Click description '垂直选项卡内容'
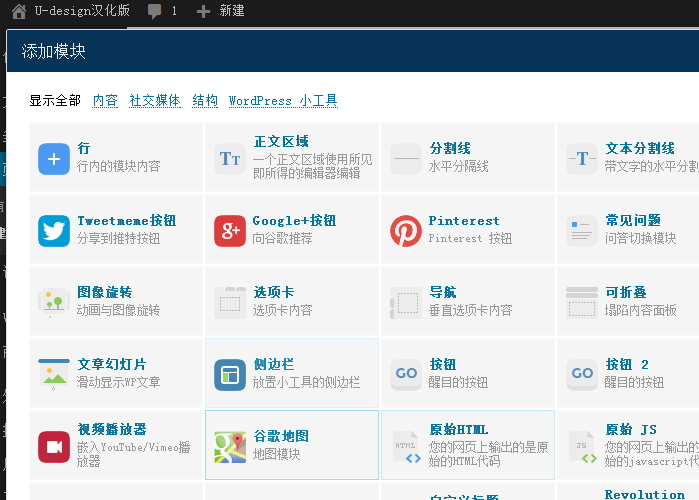The width and height of the screenshot is (699, 500). pyautogui.click(x=470, y=310)
